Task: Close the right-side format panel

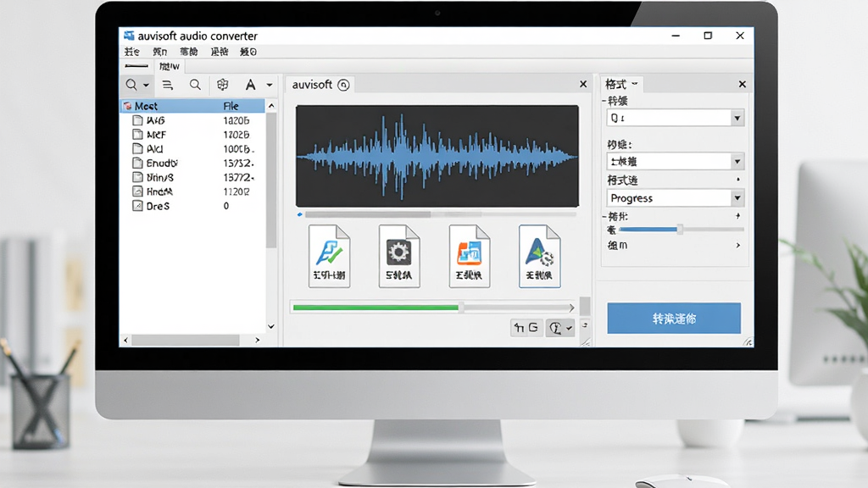Action: click(x=743, y=84)
